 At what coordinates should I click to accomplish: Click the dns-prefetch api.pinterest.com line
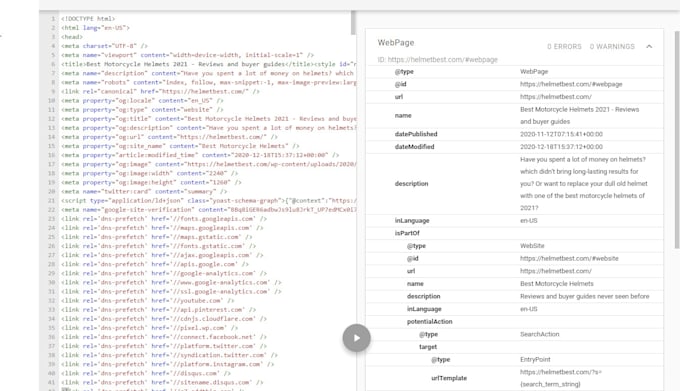pos(159,310)
